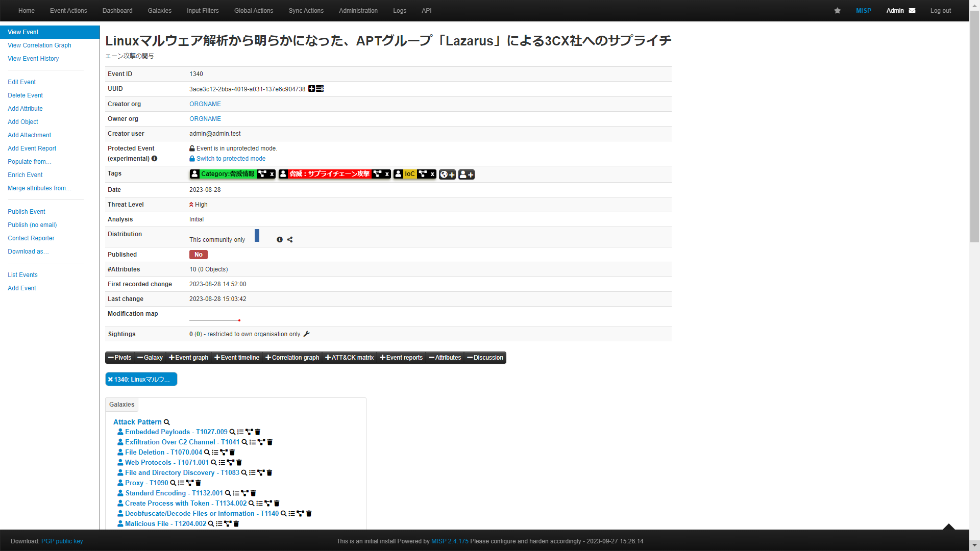980x551 pixels.
Task: Open the Sync Actions dropdown
Action: coord(306,11)
